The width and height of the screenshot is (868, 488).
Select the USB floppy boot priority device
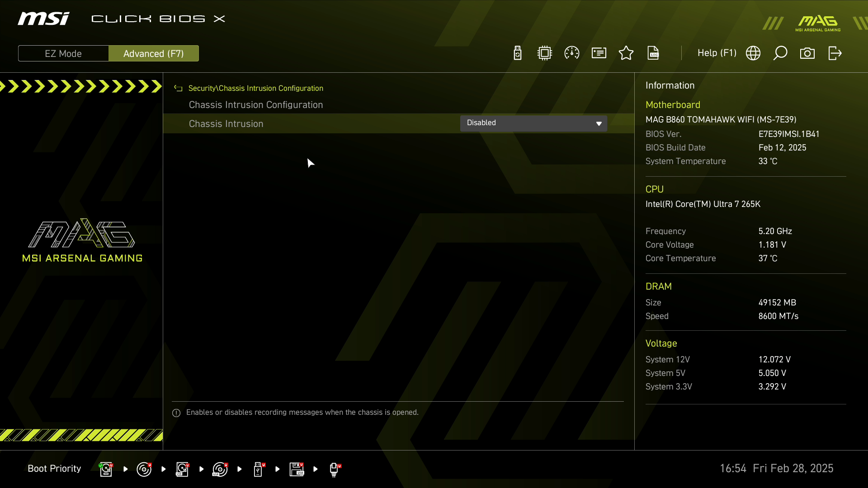(297, 469)
